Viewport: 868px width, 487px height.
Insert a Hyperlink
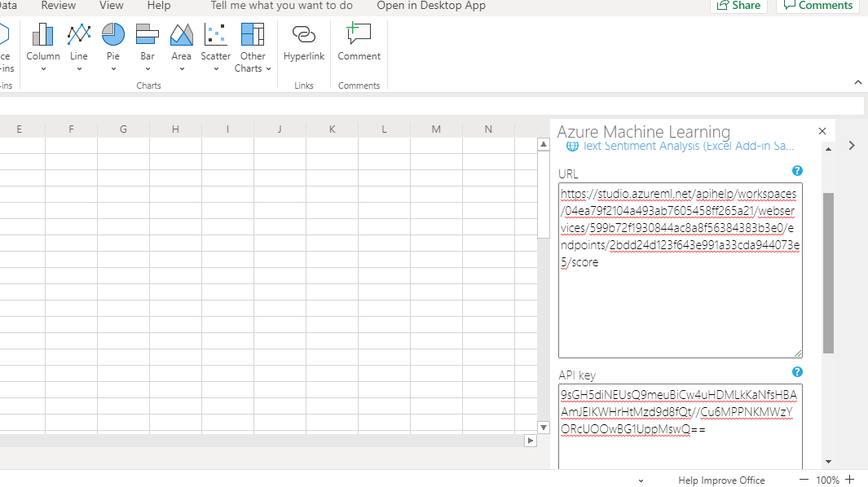coord(304,43)
